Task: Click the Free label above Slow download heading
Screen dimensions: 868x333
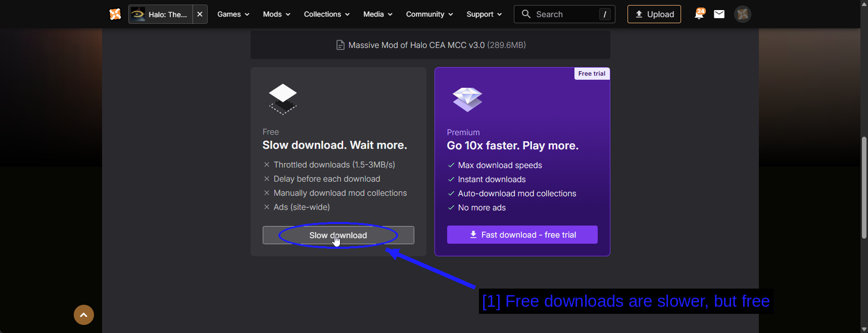Action: click(271, 132)
